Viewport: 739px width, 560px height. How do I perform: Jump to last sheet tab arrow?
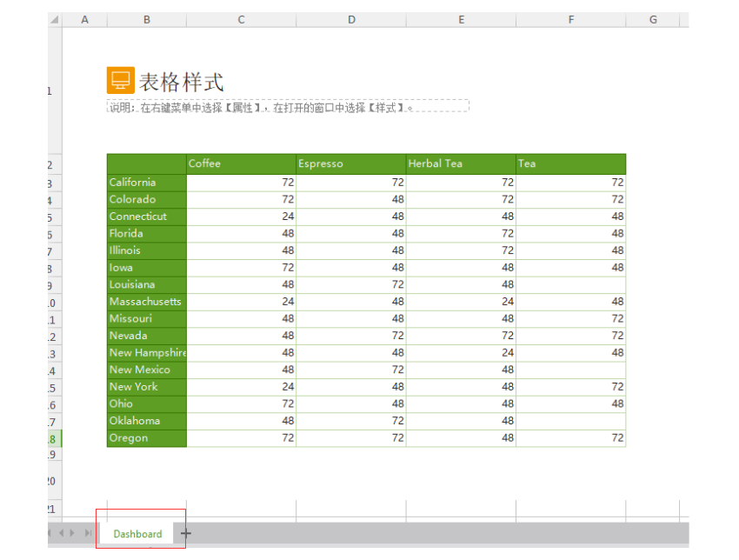pyautogui.click(x=88, y=533)
